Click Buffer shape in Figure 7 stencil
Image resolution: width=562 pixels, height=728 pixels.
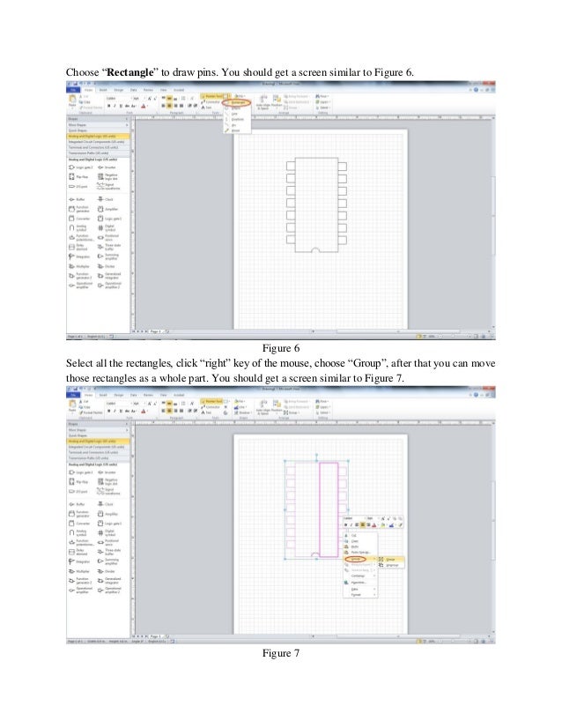pos(77,504)
